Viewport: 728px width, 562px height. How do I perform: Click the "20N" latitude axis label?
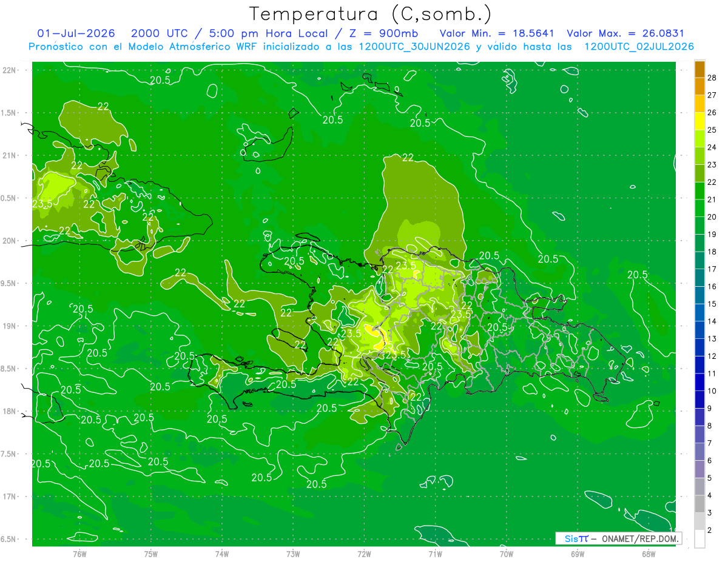[x=10, y=241]
